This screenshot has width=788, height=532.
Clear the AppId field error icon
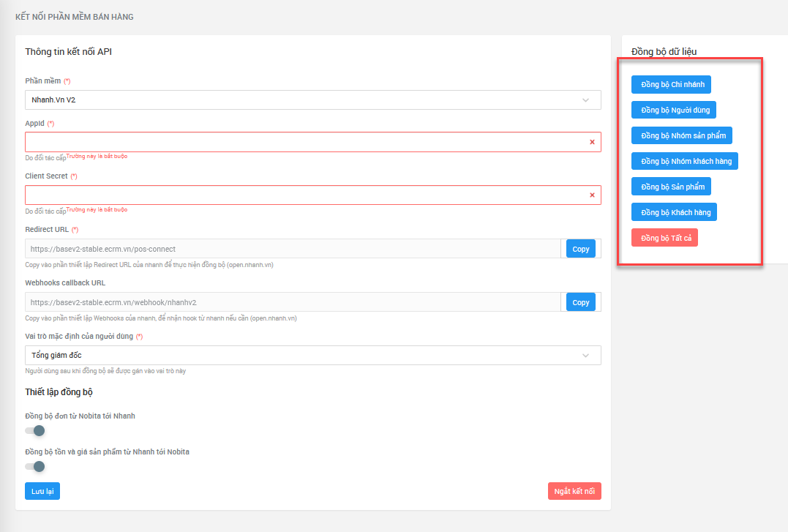coord(591,142)
